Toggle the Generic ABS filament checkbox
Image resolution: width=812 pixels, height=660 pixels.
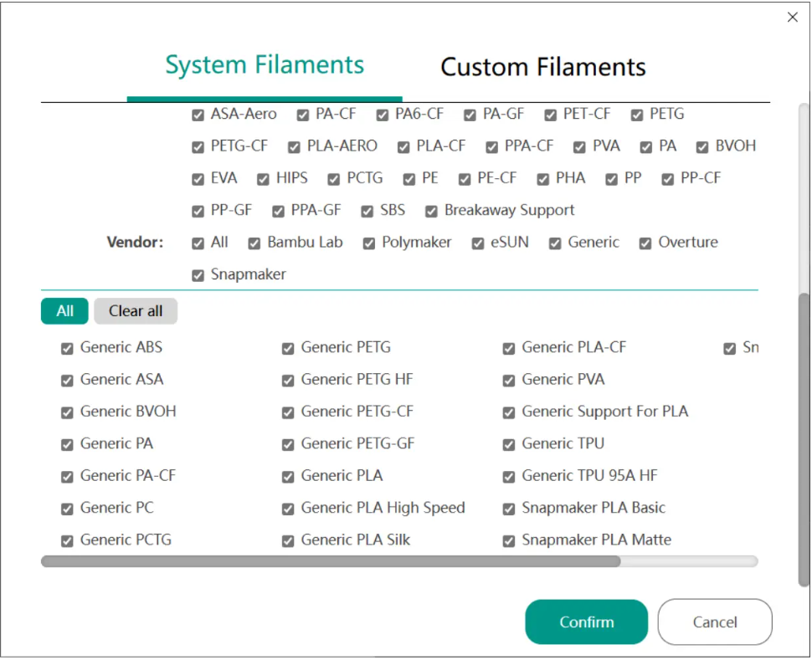click(x=68, y=349)
